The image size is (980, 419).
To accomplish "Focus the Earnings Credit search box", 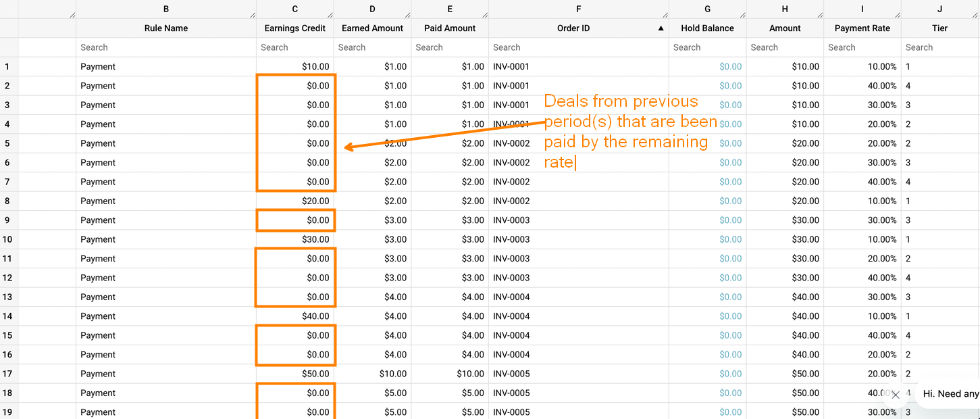I will pos(294,47).
